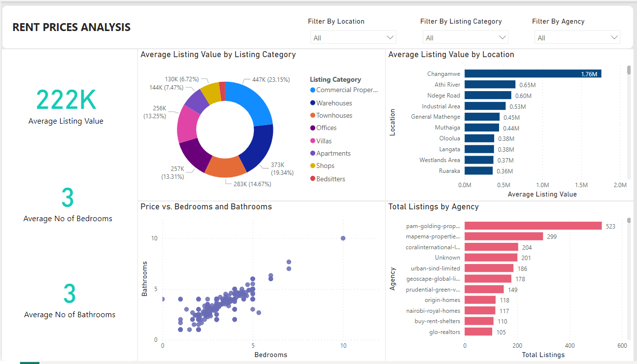
Task: Click the pam-golding-prop agency bar
Action: click(532, 226)
